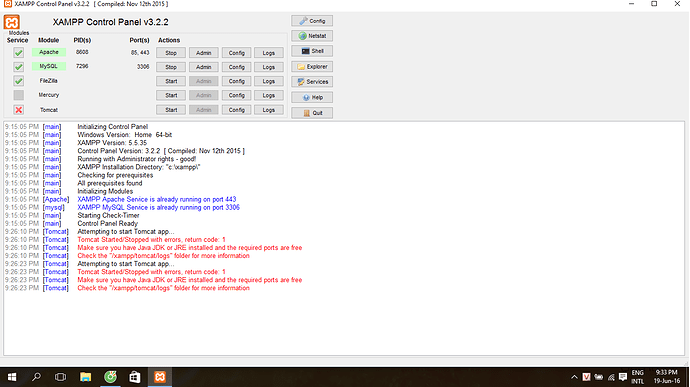Image resolution: width=690 pixels, height=387 pixels.
Task: Open the Explorer button
Action: 312,66
